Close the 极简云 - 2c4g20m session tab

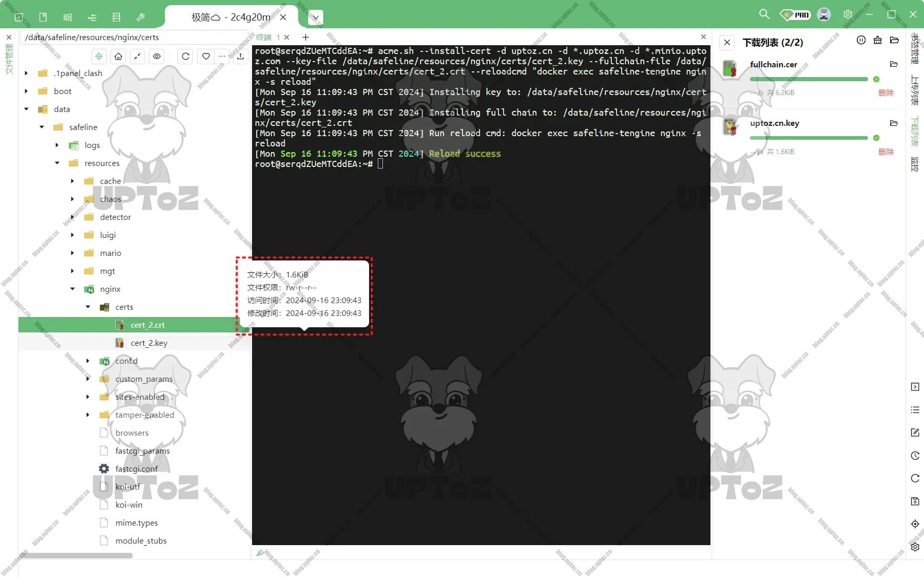point(283,17)
